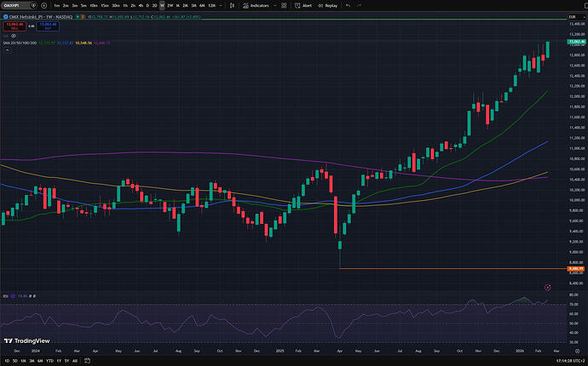Viewport: 588px width, 366px height.
Task: Open the candlestick chart type selector
Action: [x=232, y=6]
